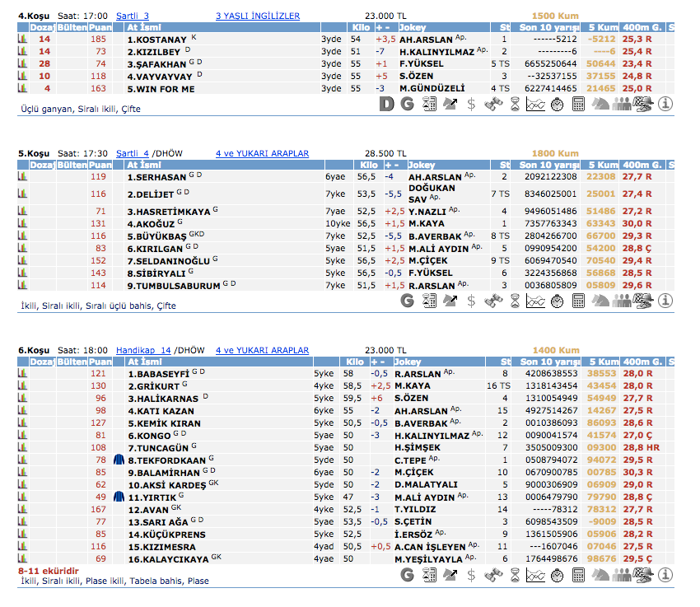Click the line graph icon for race 5
This screenshot has width=700, height=607.
[x=535, y=301]
